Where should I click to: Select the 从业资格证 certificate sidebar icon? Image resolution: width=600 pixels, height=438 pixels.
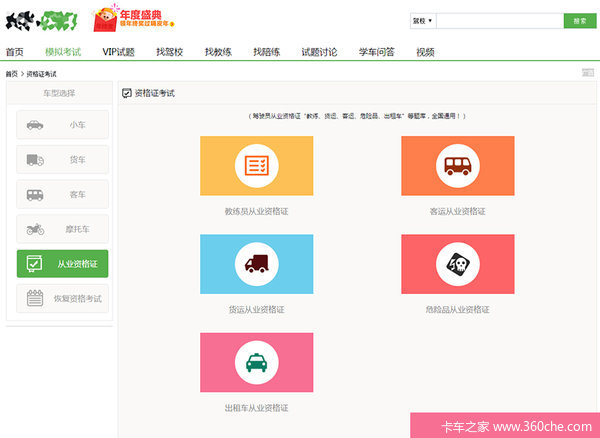pyautogui.click(x=34, y=264)
